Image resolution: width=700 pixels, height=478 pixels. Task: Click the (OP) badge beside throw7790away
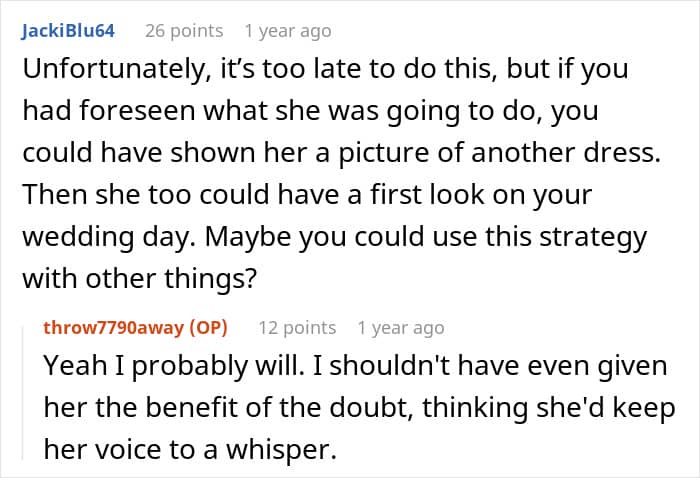coord(208,328)
